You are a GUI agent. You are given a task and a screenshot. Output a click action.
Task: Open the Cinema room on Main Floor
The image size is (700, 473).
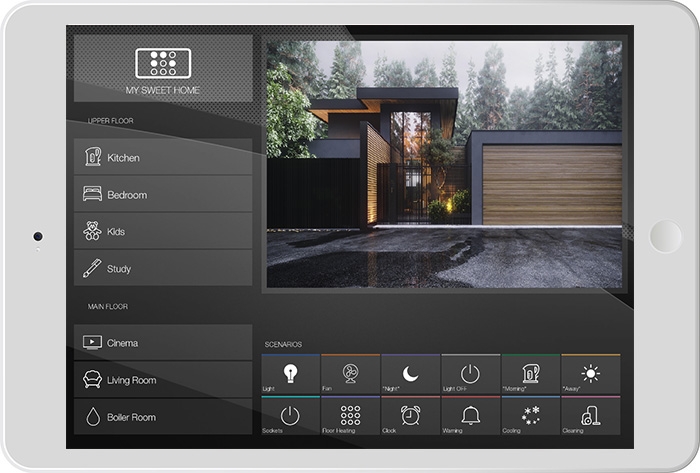pyautogui.click(x=163, y=343)
